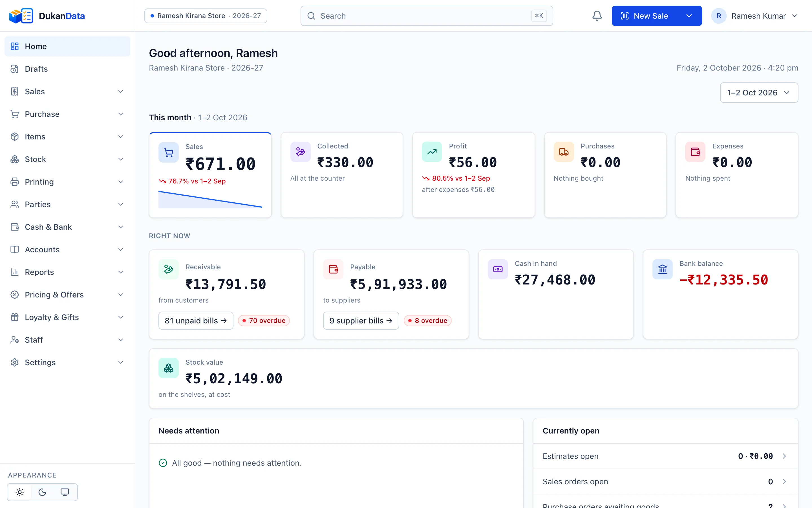The image size is (812, 508).
Task: Click the −₹12,335.50 bank balance amount
Action: coord(724,279)
